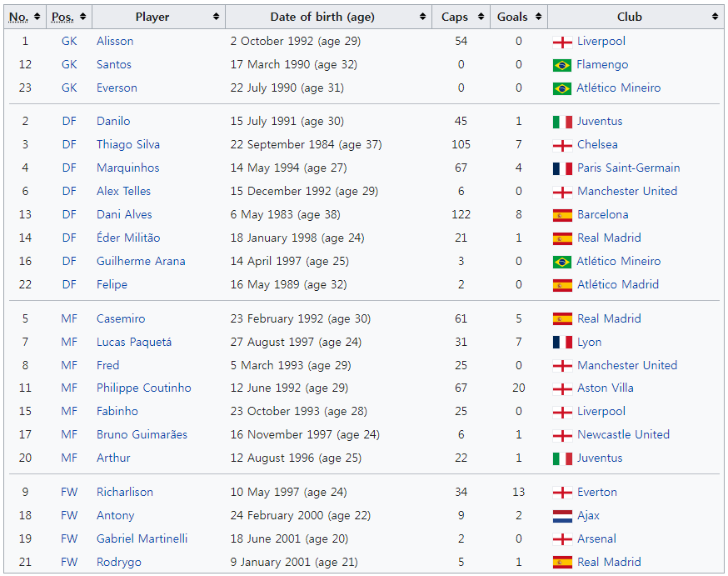Click the Spain flag icon beside Barcelona
This screenshot has height=576, width=728.
(562, 215)
